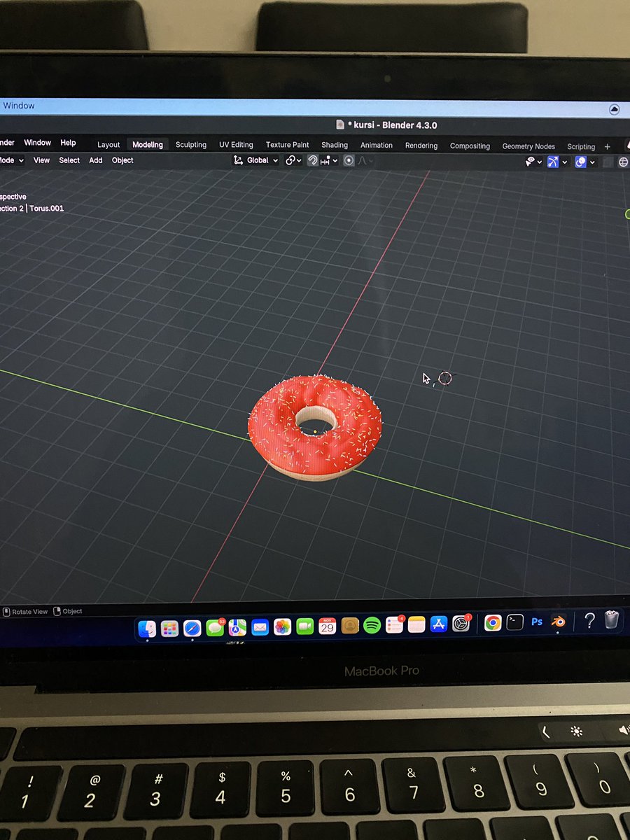Open Notes from the dock
The image size is (630, 840).
point(416,624)
